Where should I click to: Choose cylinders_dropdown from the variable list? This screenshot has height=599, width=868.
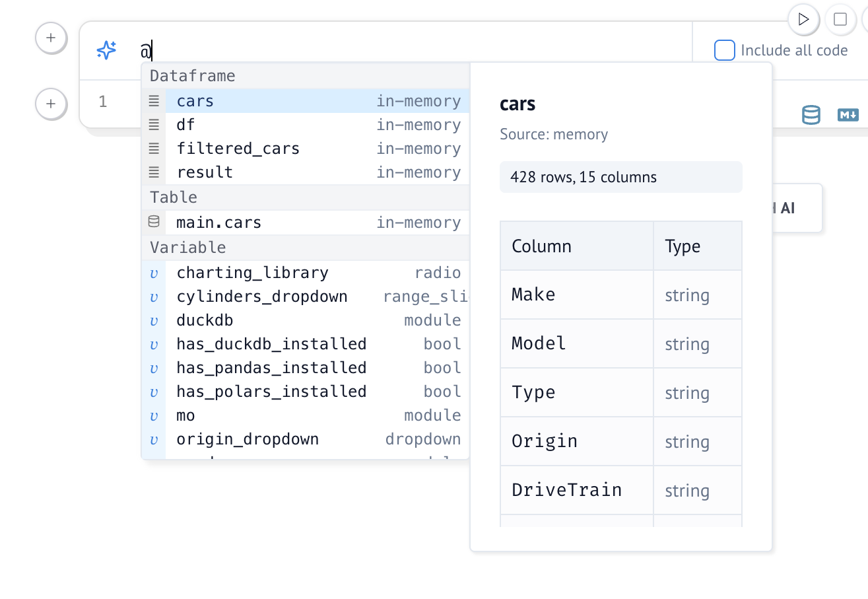(x=306, y=297)
